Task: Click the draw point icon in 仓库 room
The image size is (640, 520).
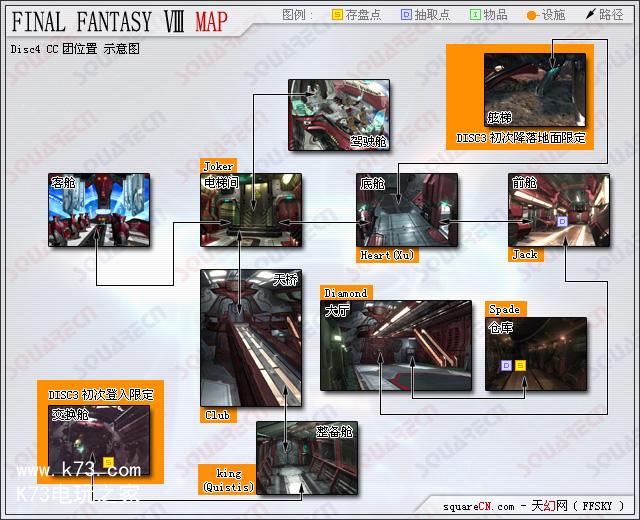Action: 507,366
